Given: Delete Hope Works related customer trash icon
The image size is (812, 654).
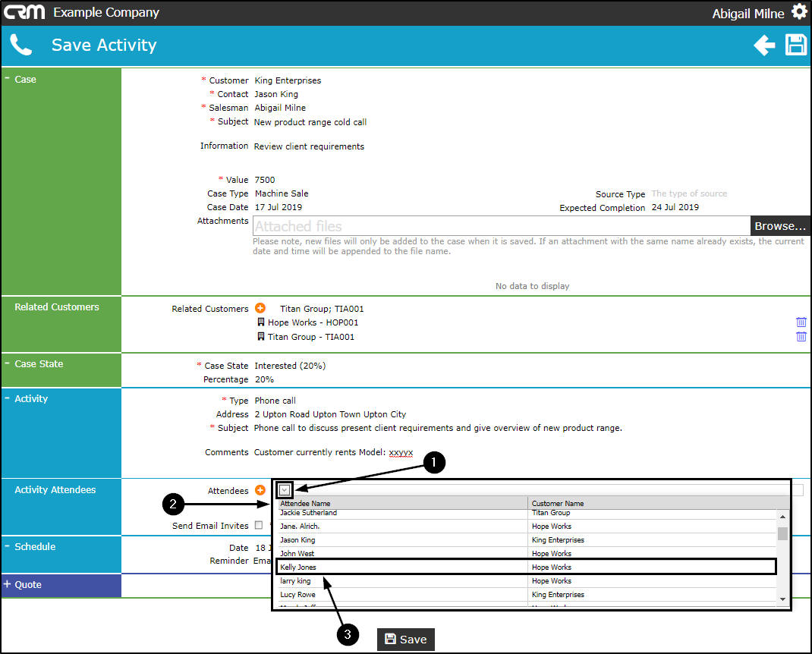Looking at the screenshot, I should click(x=801, y=322).
